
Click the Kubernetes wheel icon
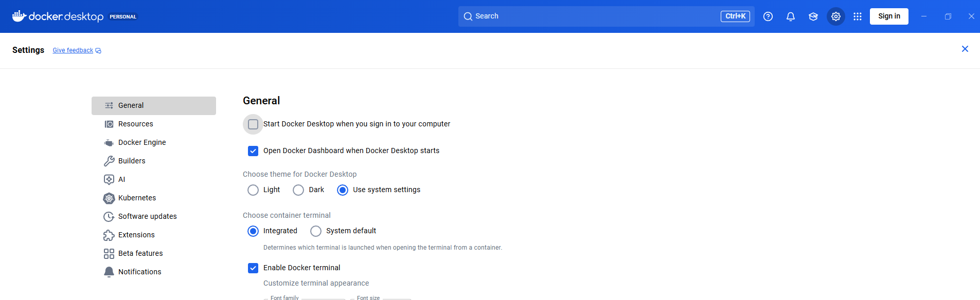(x=109, y=198)
